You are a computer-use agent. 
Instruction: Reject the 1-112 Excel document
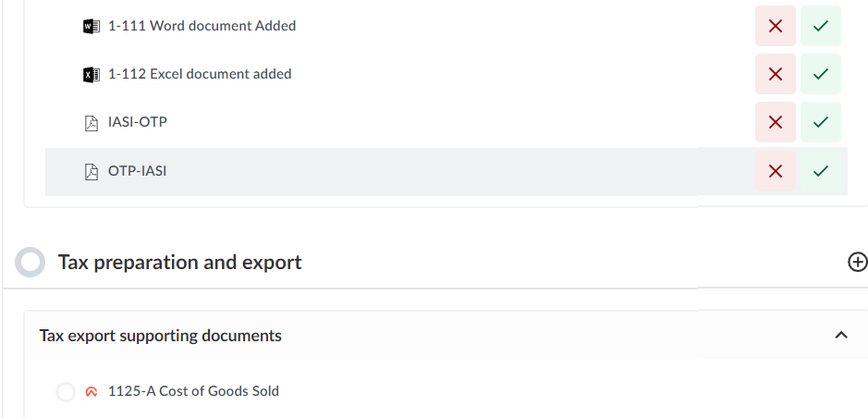point(776,74)
